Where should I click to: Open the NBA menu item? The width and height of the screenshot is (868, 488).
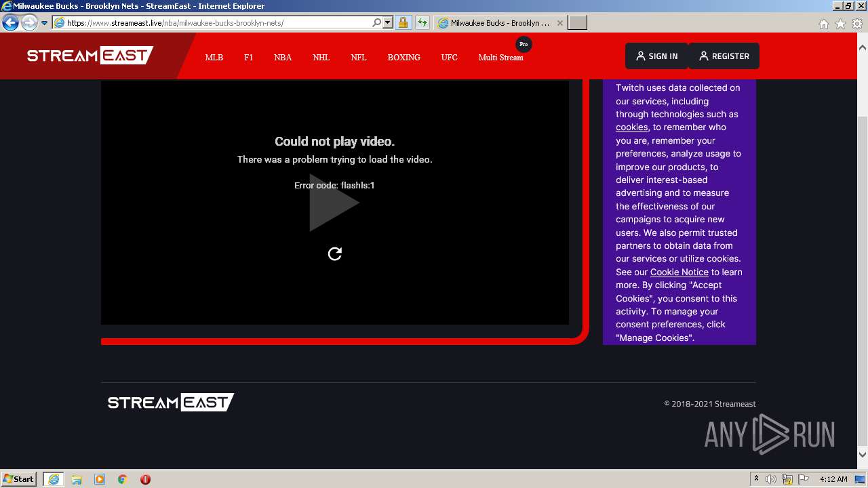[283, 58]
